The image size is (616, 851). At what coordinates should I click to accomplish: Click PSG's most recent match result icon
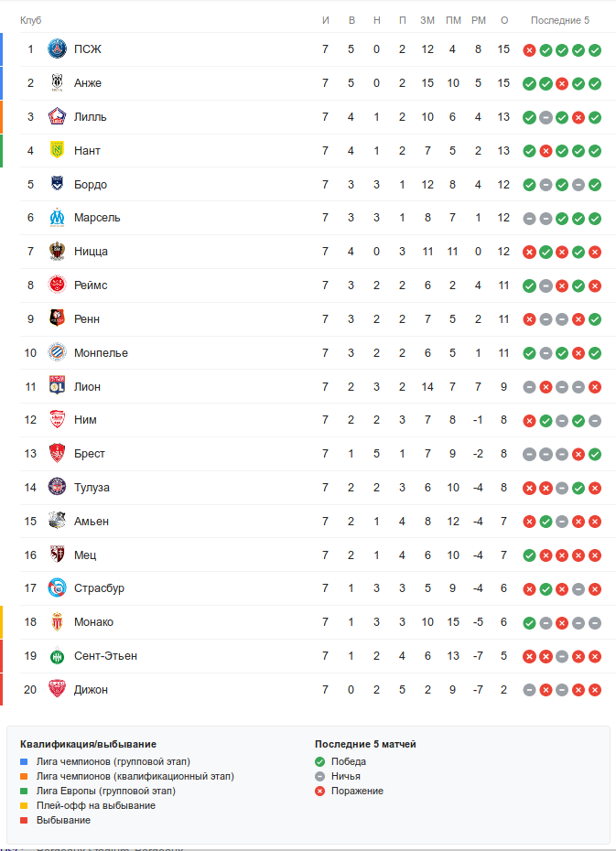(595, 49)
